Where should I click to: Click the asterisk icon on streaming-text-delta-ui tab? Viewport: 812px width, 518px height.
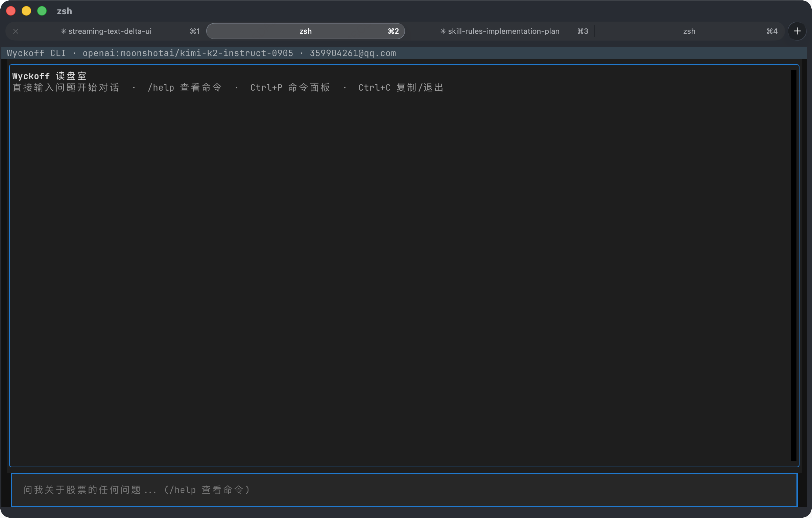pos(63,31)
